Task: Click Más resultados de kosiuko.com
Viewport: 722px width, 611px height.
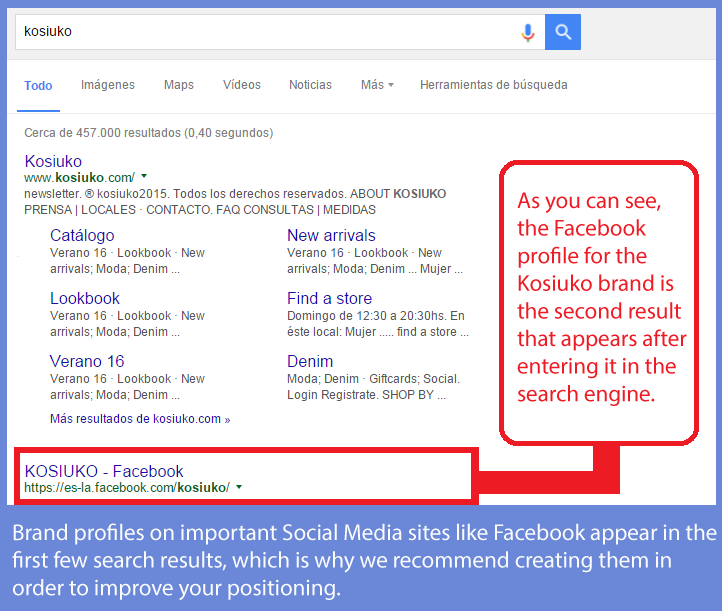Action: point(139,419)
